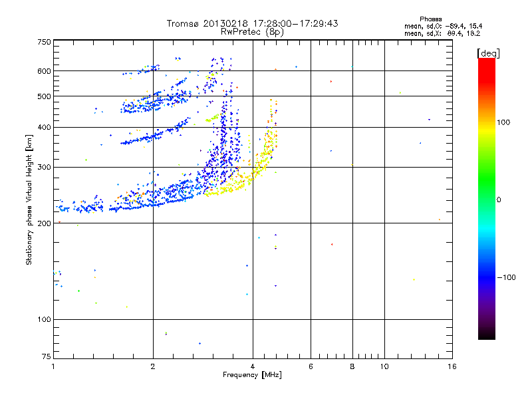Click x-axis tick label '10'
This screenshot has width=532, height=399.
(x=384, y=366)
